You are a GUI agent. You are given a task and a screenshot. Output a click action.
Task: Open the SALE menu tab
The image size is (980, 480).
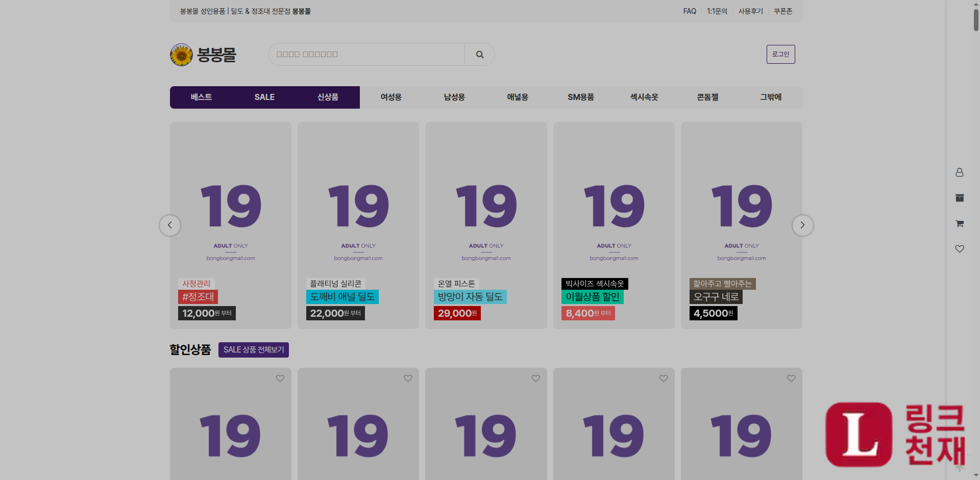(x=264, y=97)
